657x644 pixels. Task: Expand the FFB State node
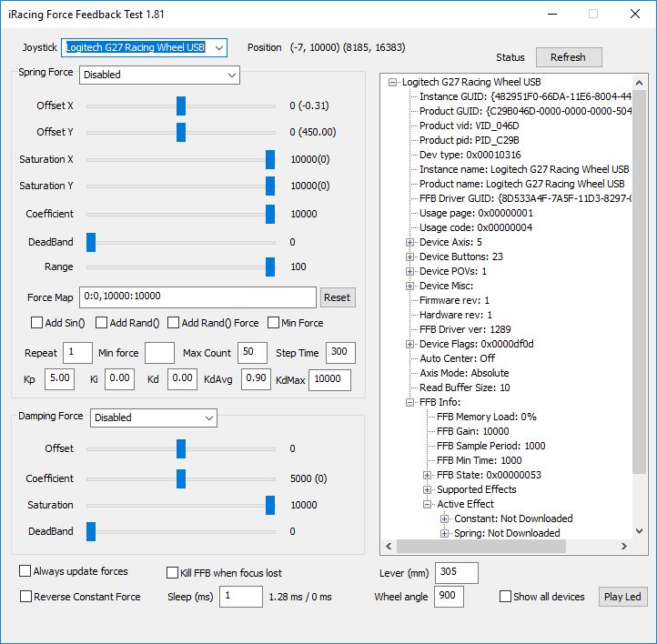pyautogui.click(x=427, y=475)
